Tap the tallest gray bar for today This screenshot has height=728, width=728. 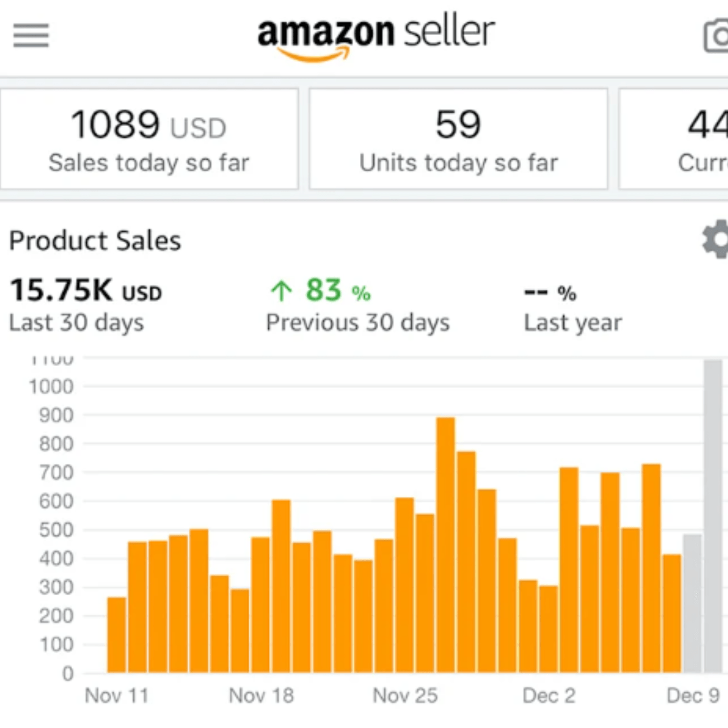point(712,516)
